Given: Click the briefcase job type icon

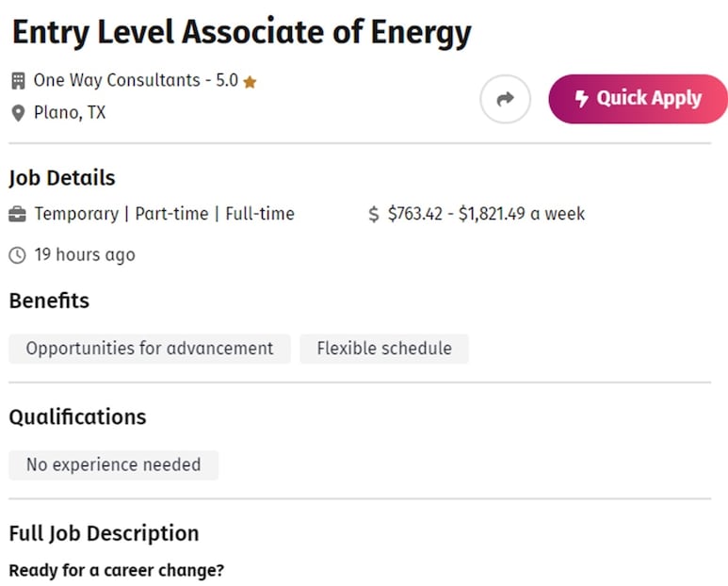Looking at the screenshot, I should click(x=17, y=215).
